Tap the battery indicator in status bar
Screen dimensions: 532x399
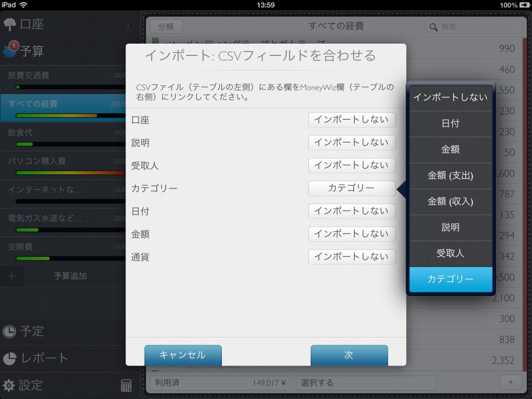(525, 5)
